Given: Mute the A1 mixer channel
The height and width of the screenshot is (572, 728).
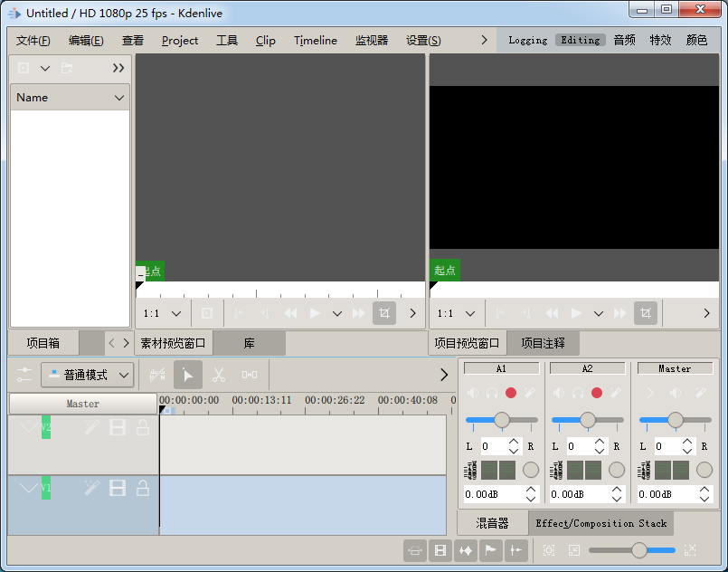Looking at the screenshot, I should [x=472, y=393].
